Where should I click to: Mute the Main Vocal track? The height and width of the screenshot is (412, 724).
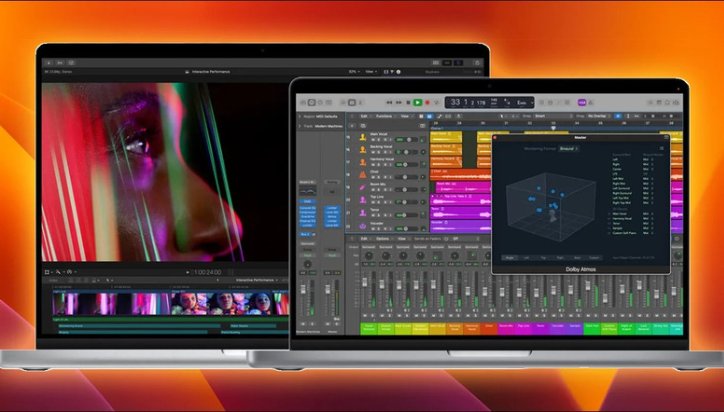pyautogui.click(x=373, y=140)
